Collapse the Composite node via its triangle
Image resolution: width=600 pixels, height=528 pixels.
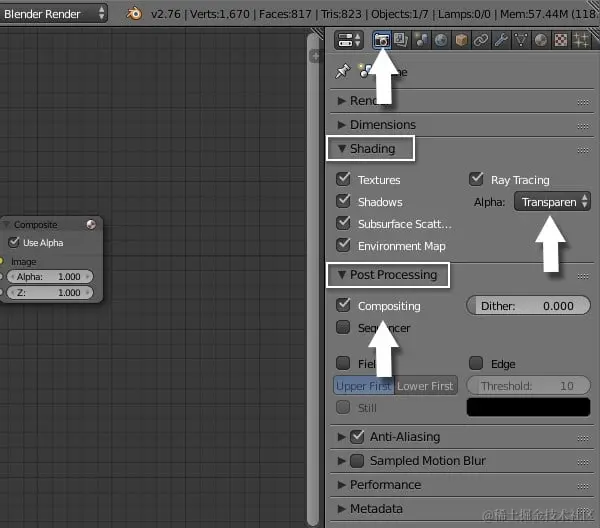coord(6,225)
